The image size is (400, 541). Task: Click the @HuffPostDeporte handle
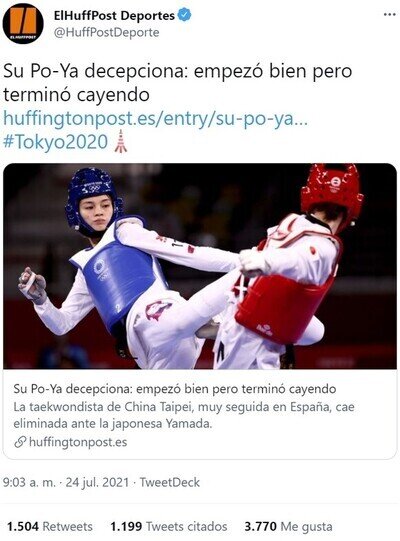(106, 32)
